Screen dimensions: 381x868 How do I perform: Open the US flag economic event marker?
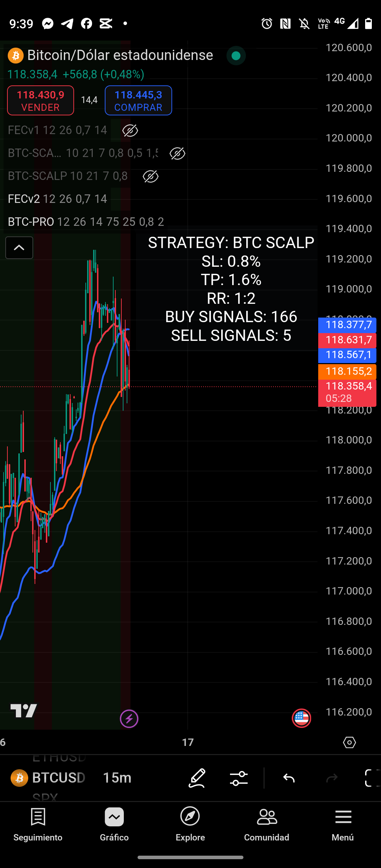301,718
